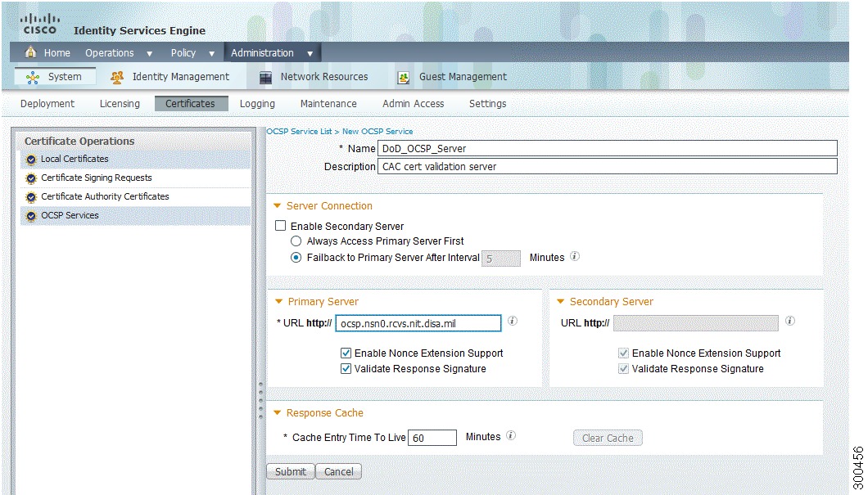Click the Cisco logo
Image resolution: width=868 pixels, height=495 pixels.
[39, 25]
